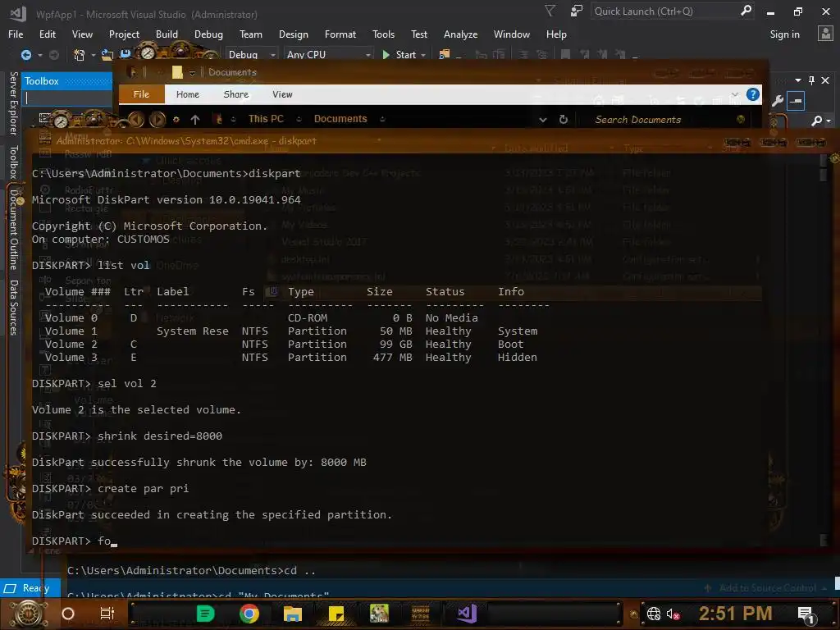The width and height of the screenshot is (840, 630).
Task: Open the File menu in Visual Studio
Action: [16, 34]
